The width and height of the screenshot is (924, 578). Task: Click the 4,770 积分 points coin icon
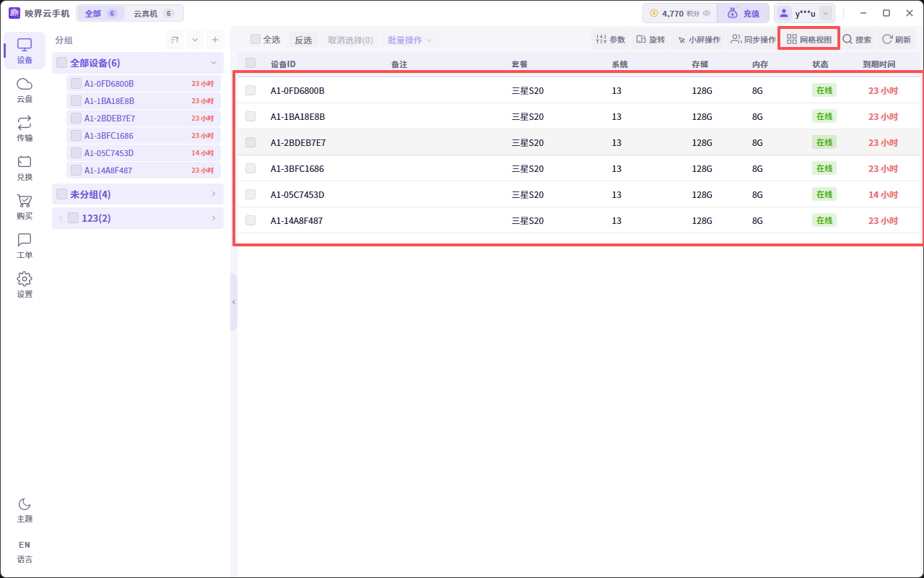coord(654,13)
